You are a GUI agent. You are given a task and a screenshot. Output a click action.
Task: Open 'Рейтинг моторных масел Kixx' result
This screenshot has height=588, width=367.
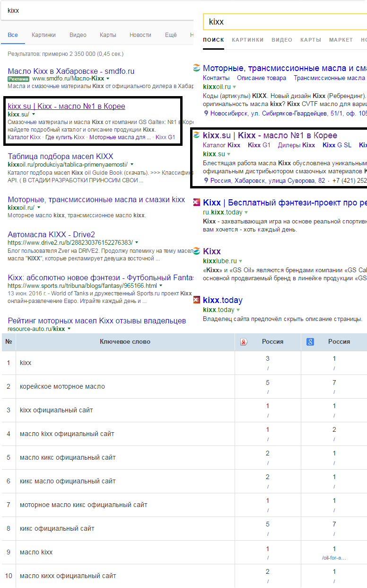pyautogui.click(x=97, y=321)
